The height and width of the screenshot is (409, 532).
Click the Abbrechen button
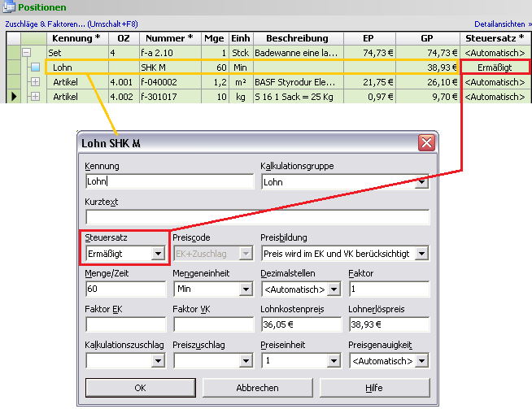coord(258,388)
